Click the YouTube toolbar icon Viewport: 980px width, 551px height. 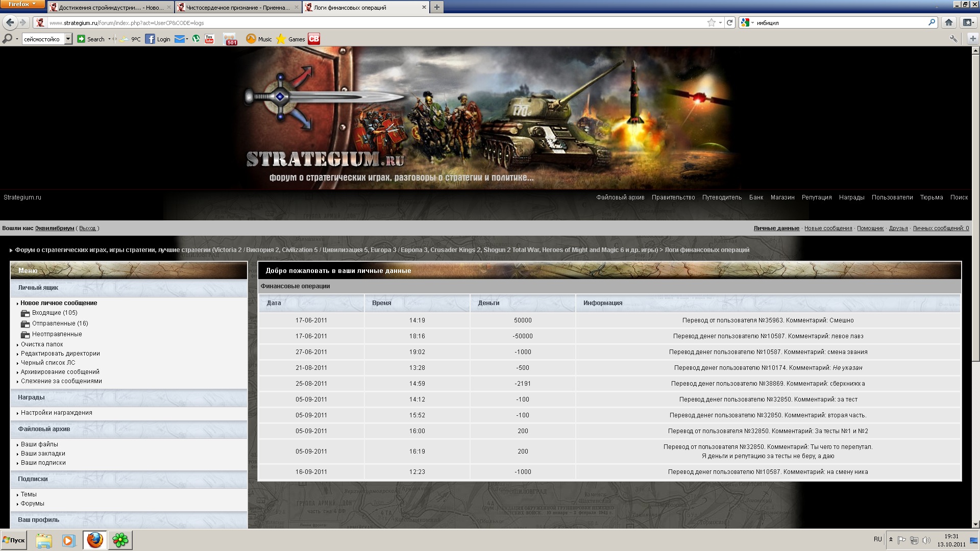click(209, 39)
